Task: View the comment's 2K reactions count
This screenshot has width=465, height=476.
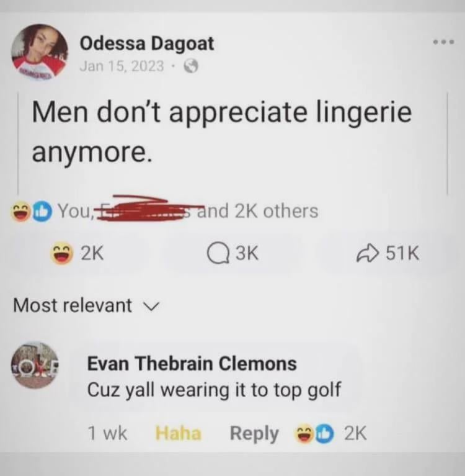Action: (x=330, y=434)
